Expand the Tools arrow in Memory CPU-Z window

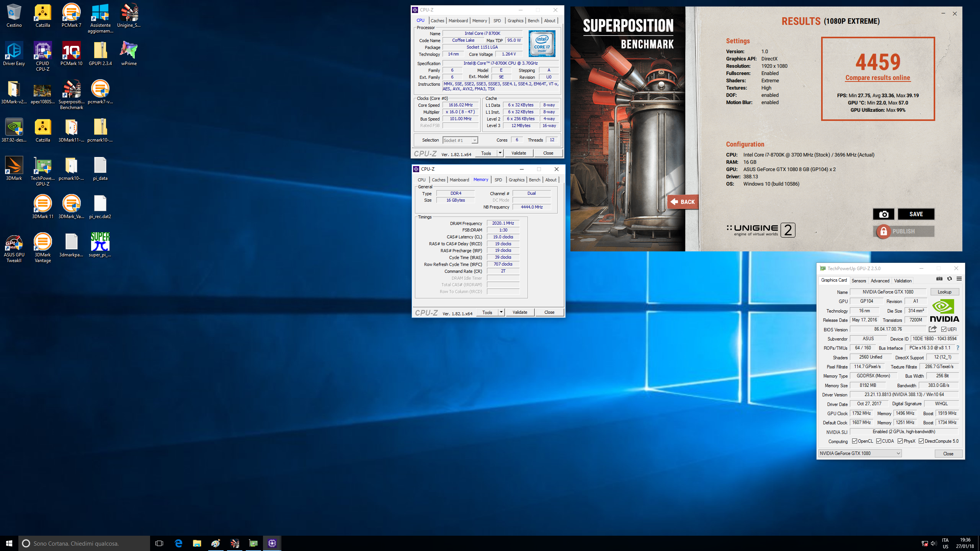point(501,312)
